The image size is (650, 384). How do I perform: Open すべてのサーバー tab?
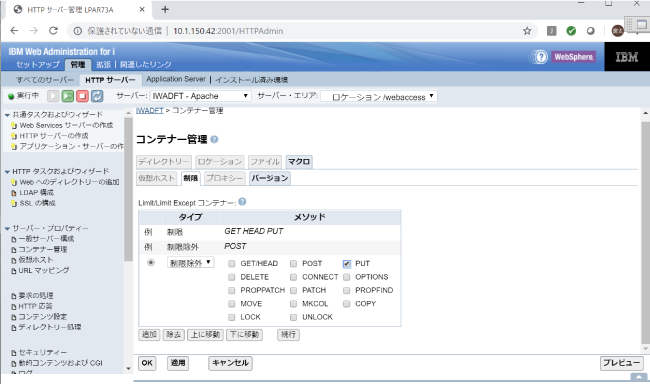click(45, 80)
